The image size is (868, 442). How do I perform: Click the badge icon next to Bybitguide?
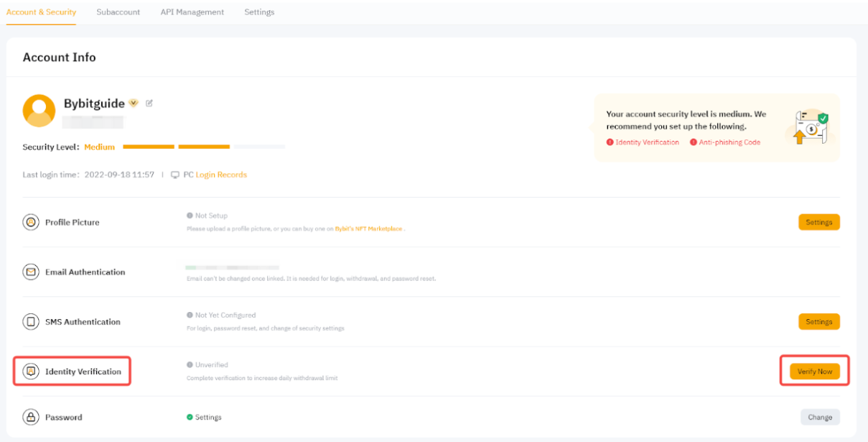point(134,103)
